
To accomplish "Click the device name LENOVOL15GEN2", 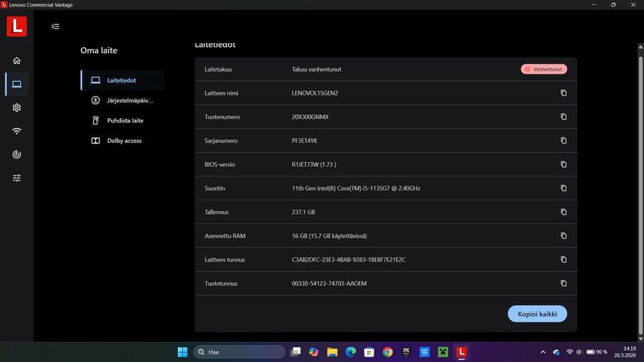I will 315,93.
